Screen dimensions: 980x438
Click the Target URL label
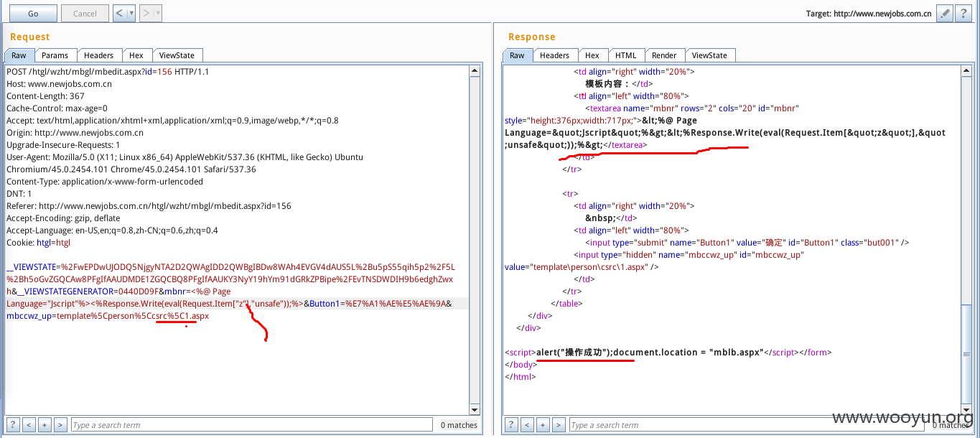[870, 14]
